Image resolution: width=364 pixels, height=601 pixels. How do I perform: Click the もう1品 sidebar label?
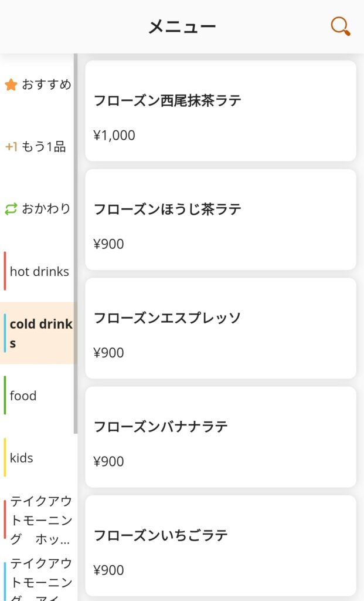click(x=43, y=147)
